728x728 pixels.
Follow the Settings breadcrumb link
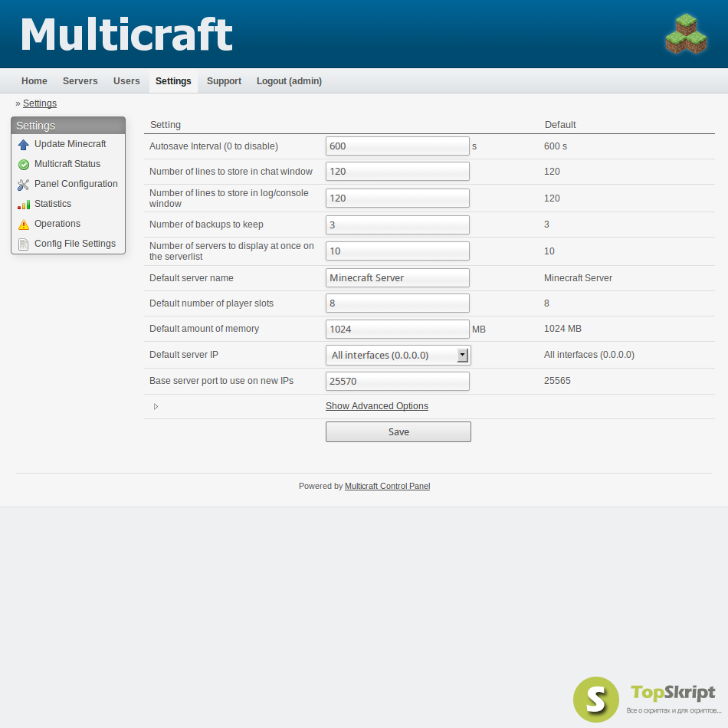tap(40, 103)
